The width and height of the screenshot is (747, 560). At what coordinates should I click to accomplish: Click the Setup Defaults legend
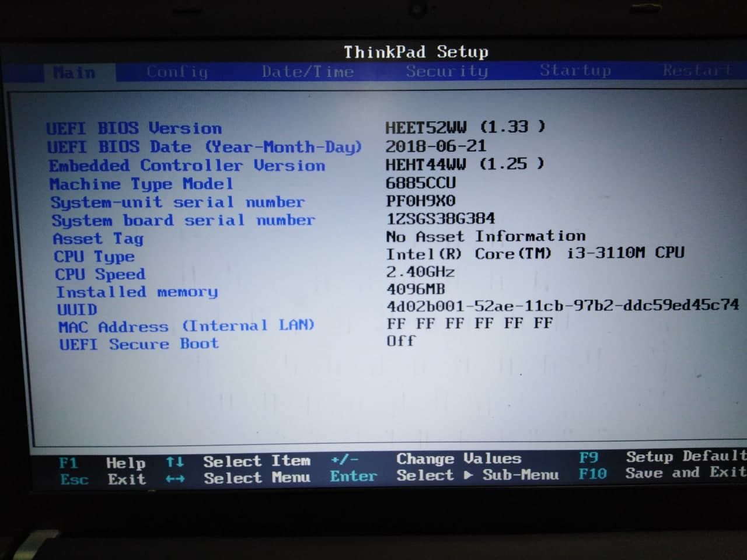(686, 456)
